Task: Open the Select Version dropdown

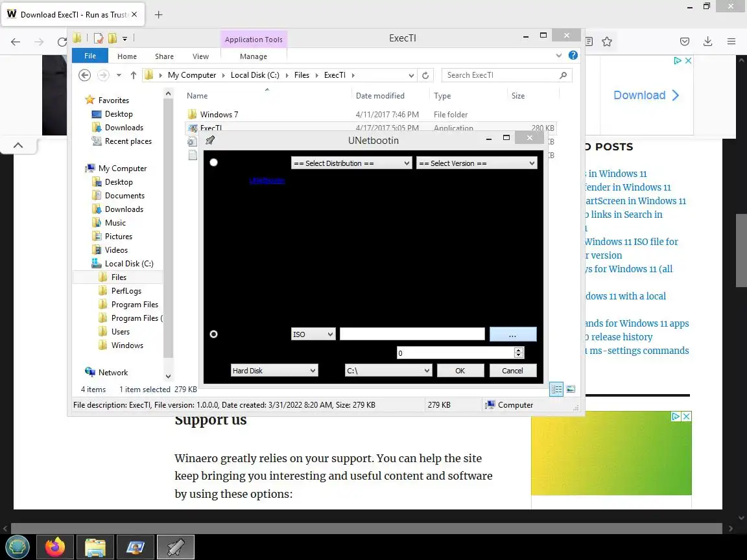Action: (x=477, y=163)
